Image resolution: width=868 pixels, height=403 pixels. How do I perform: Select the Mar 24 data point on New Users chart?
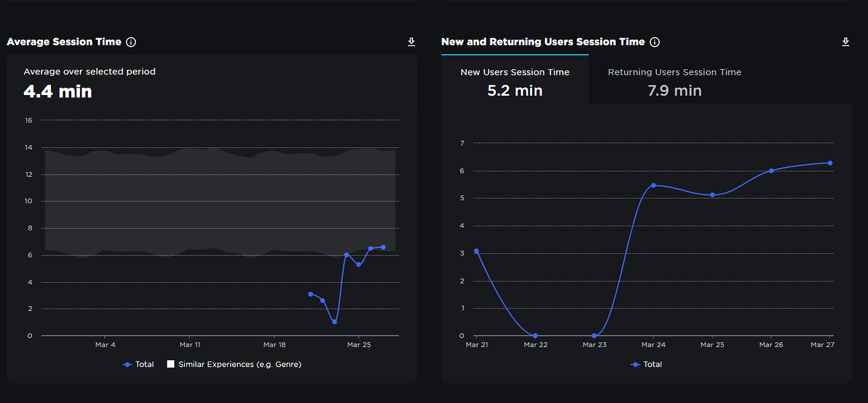(654, 185)
